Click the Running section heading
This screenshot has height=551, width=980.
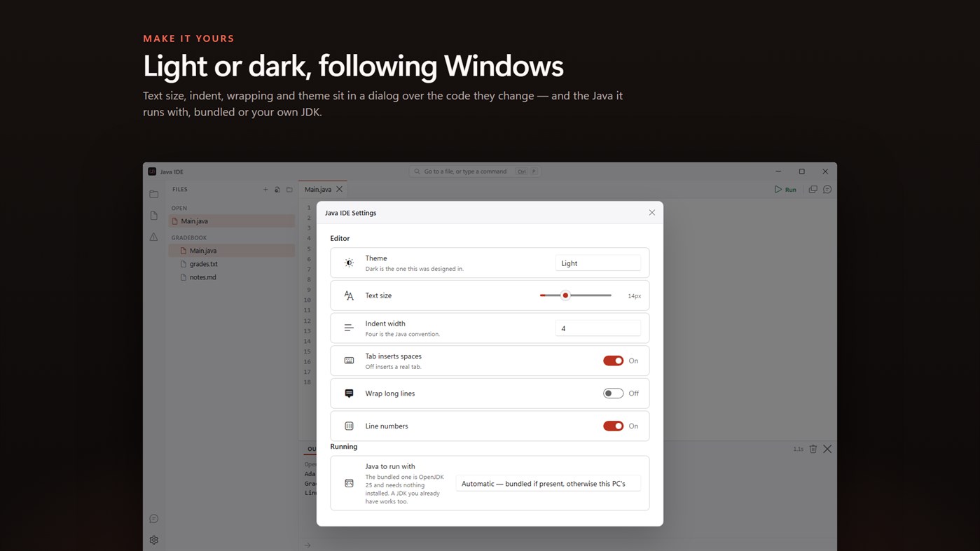(x=344, y=447)
